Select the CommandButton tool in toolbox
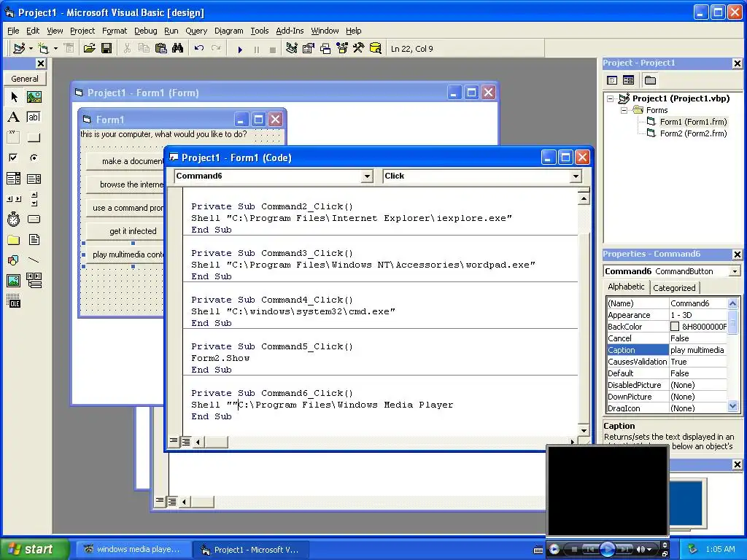The height and width of the screenshot is (560, 747). [x=34, y=138]
